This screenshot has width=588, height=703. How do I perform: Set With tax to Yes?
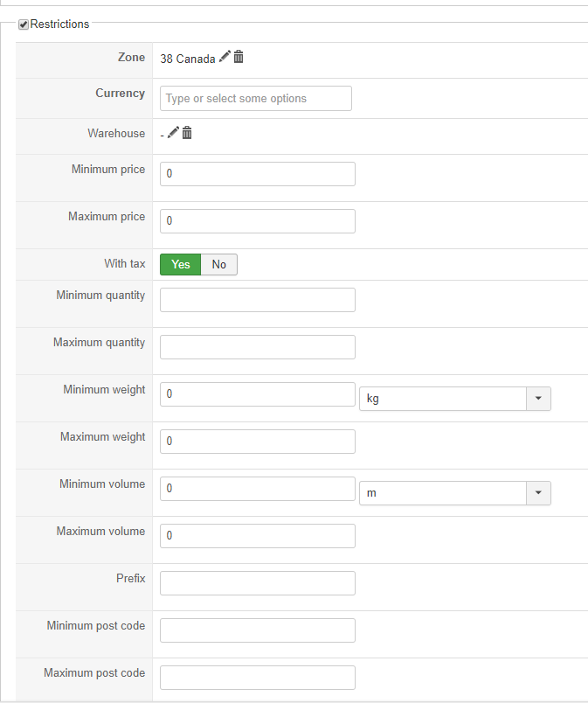click(x=181, y=264)
